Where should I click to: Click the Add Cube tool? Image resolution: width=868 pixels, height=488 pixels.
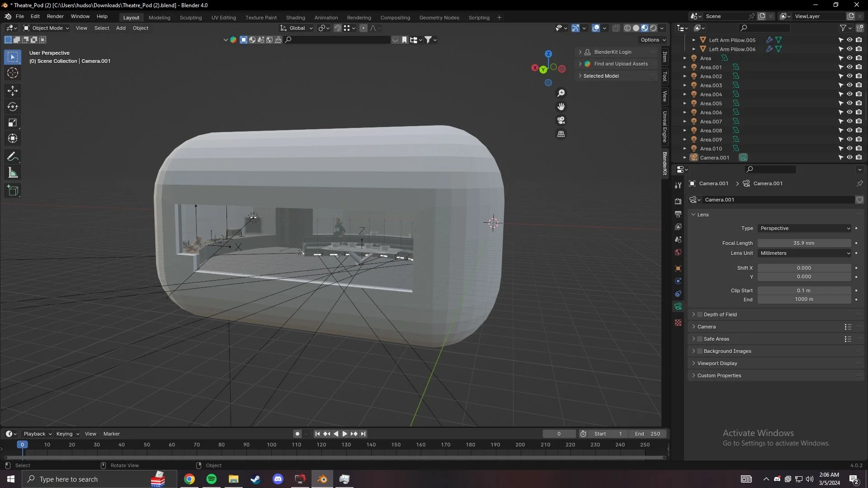pyautogui.click(x=13, y=191)
